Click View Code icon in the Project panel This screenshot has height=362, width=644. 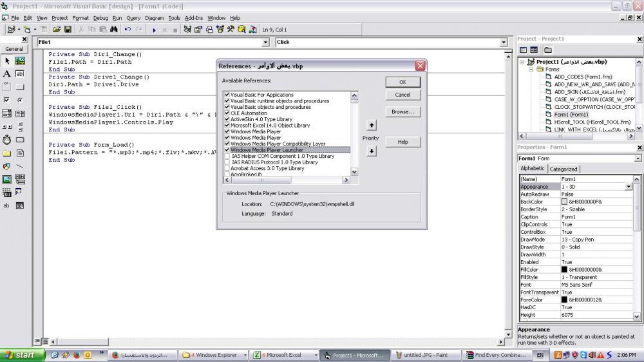tap(523, 50)
